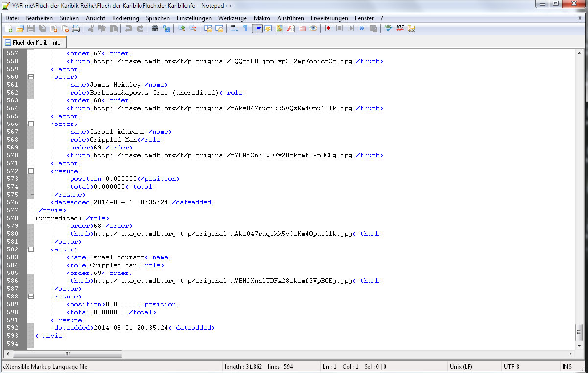
Task: Open the Suchen menu
Action: [70, 18]
